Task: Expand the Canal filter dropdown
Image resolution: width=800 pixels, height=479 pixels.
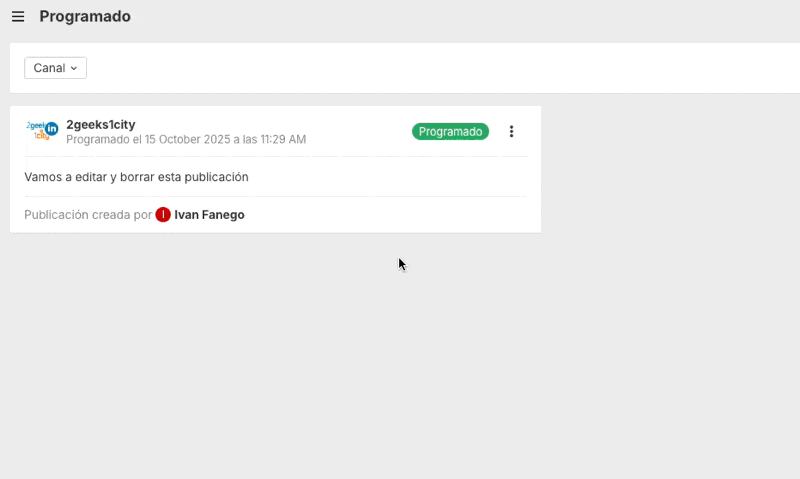Action: point(55,68)
